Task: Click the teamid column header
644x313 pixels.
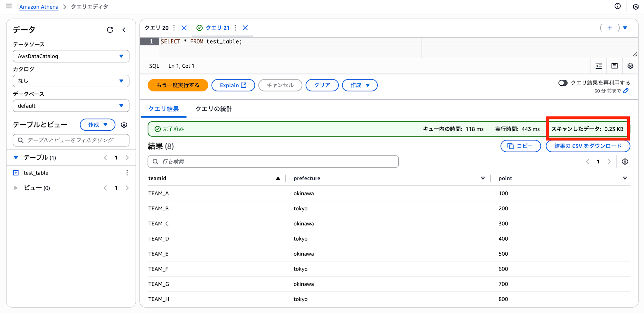Action: coord(157,178)
